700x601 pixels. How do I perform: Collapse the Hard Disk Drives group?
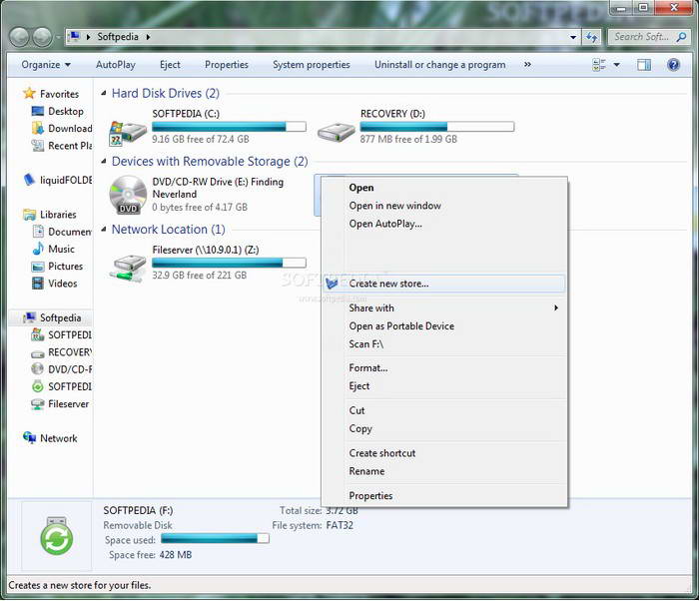104,93
